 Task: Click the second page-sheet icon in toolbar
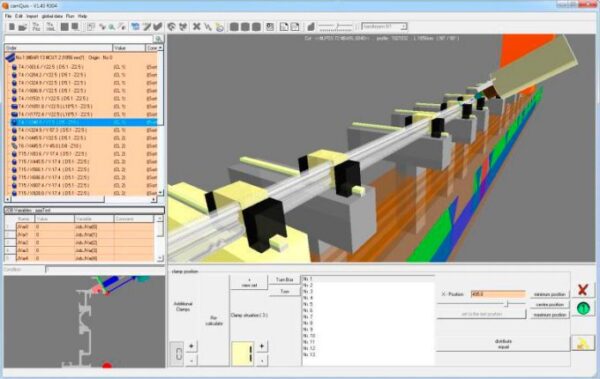coord(295,26)
